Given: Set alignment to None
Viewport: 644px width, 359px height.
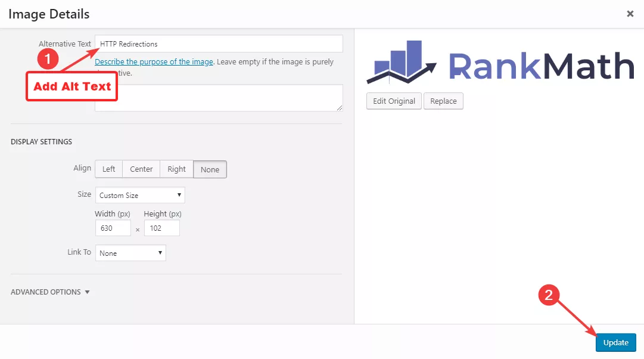Looking at the screenshot, I should 210,169.
